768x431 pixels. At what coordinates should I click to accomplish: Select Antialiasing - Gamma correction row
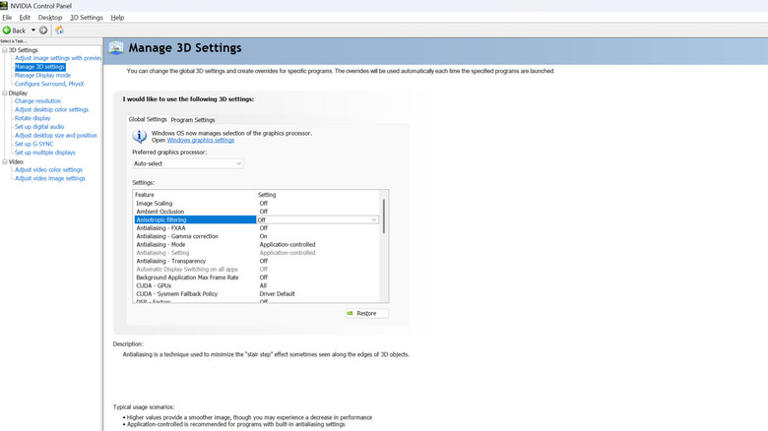pos(257,236)
